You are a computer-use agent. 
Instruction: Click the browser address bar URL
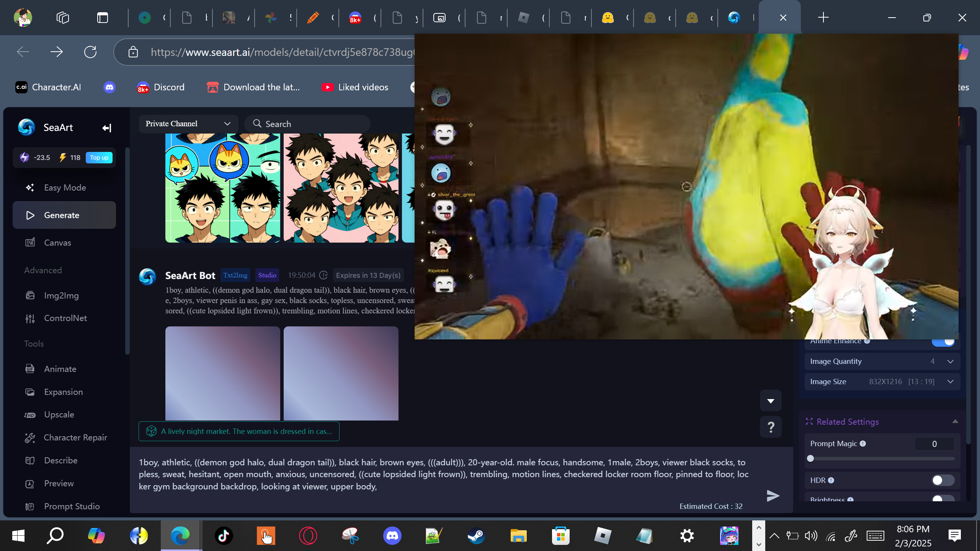283,52
